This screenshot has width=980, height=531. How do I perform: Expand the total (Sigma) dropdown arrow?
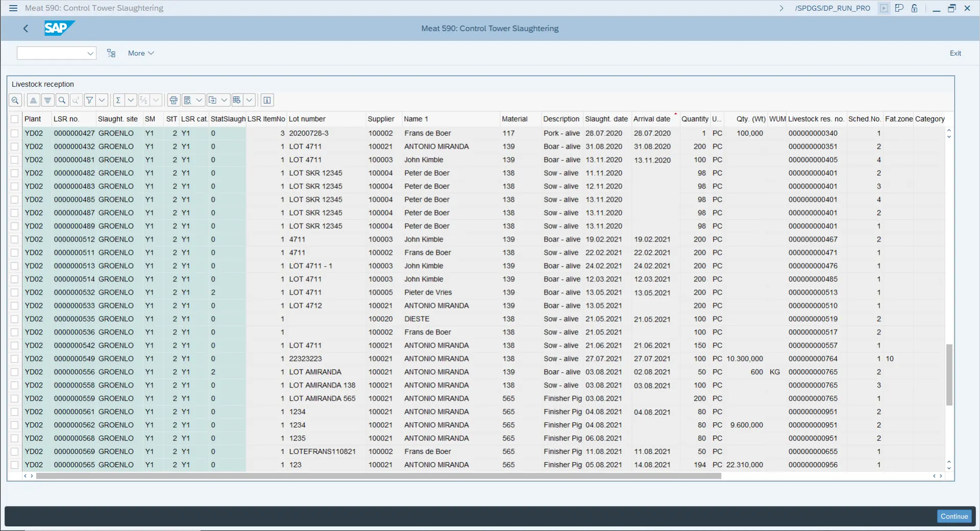131,100
